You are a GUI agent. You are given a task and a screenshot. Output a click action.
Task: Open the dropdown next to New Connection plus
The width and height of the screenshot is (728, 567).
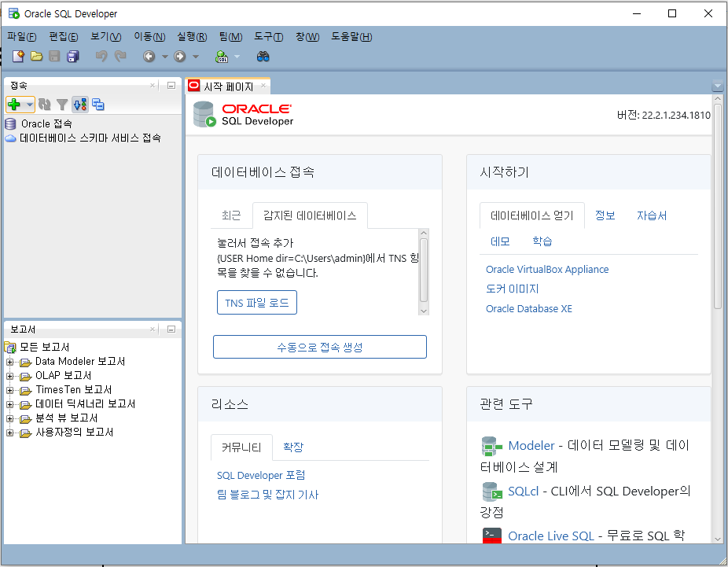click(30, 105)
